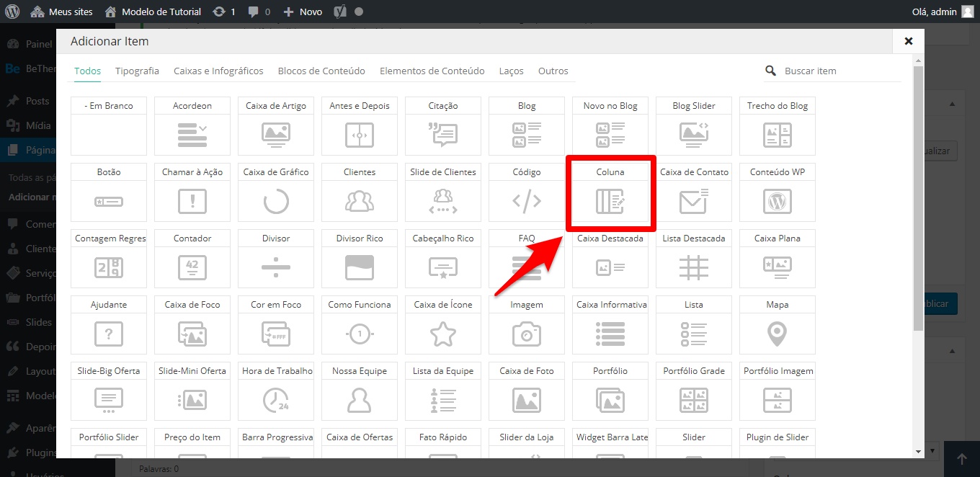
Task: Close the Adicionar Item dialog
Action: [x=909, y=42]
